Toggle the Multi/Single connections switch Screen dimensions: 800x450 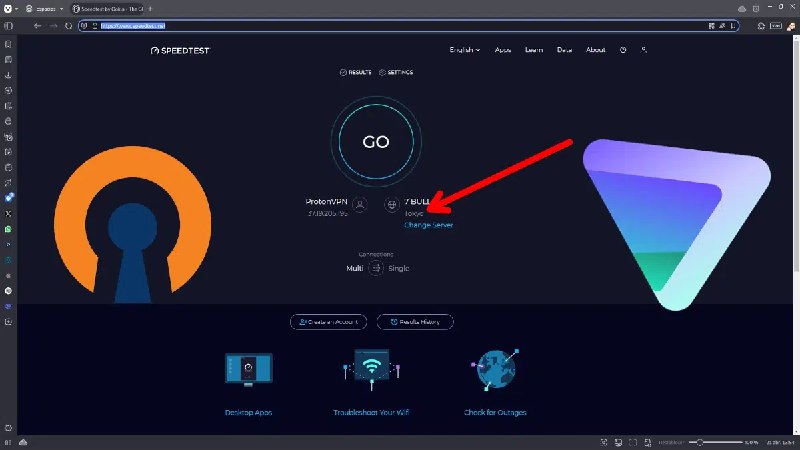pos(376,268)
